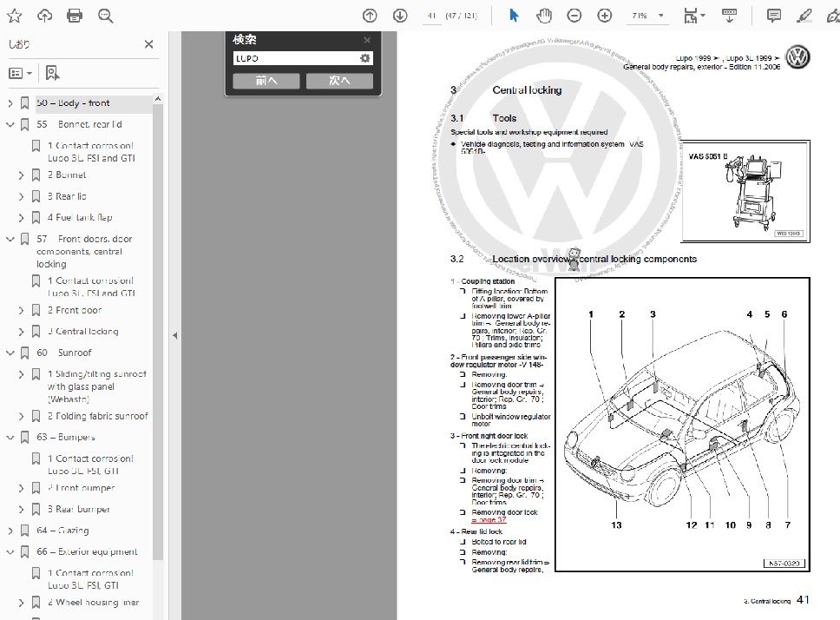Click bookmark icon beside 60 Sunroof
Viewport: 840px width, 620px height.
click(x=24, y=353)
